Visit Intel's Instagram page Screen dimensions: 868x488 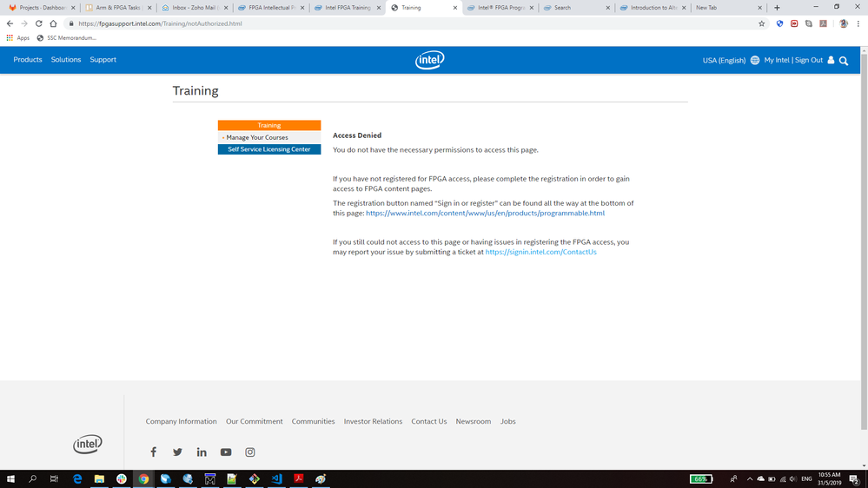(x=250, y=452)
